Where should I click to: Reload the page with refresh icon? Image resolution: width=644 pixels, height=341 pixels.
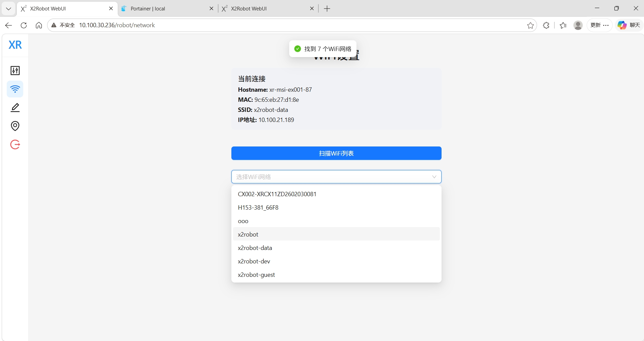pos(24,25)
